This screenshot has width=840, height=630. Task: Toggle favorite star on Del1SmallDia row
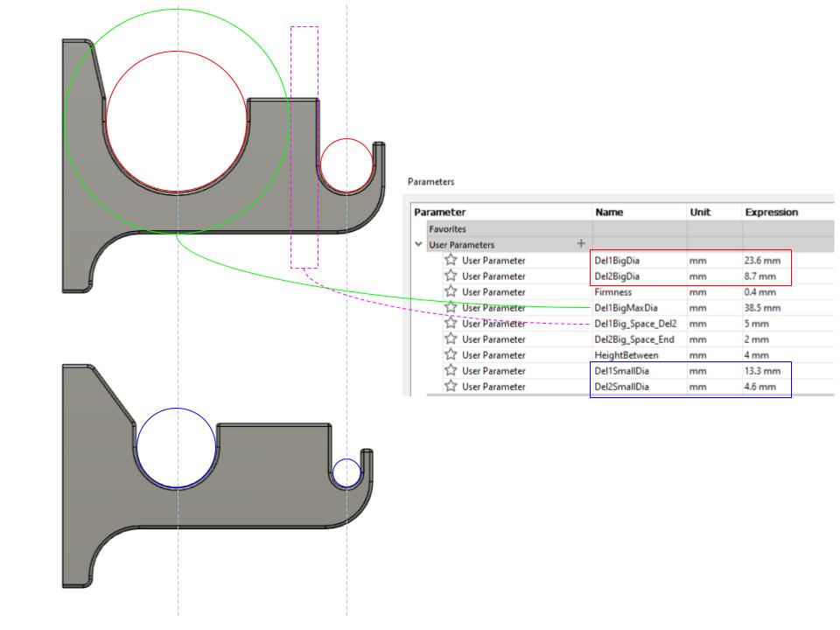[x=451, y=370]
